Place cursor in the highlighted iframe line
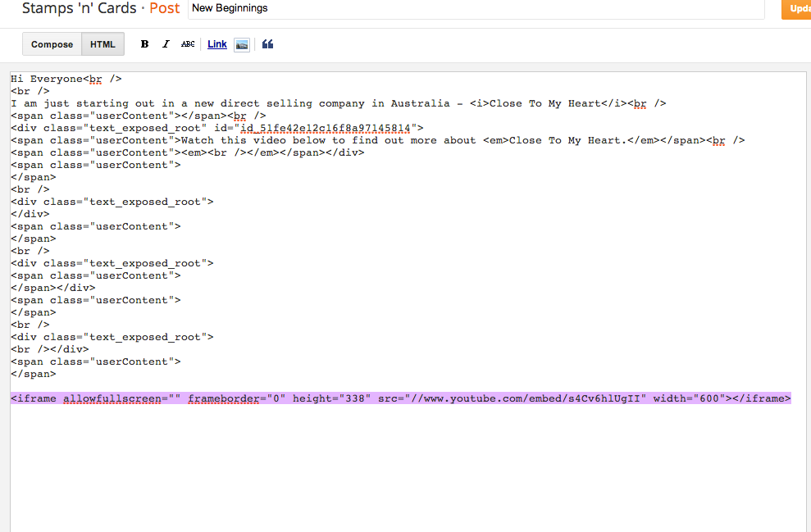This screenshot has height=532, width=811. click(401, 398)
